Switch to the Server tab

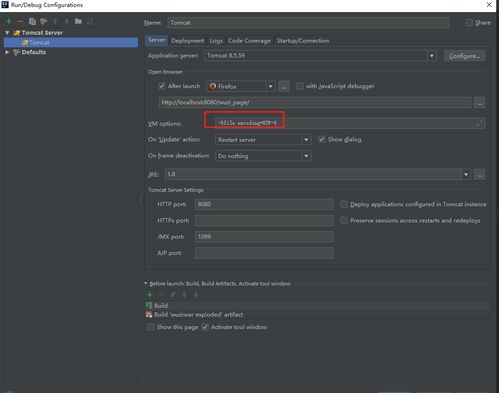(x=157, y=40)
